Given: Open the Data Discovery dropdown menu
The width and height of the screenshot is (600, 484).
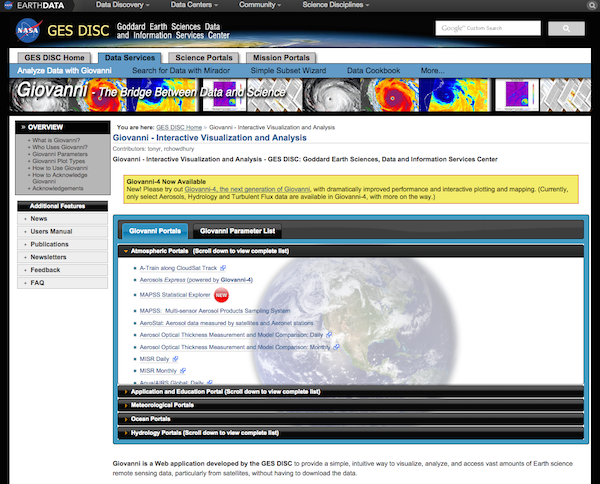Looking at the screenshot, I should point(129,5).
